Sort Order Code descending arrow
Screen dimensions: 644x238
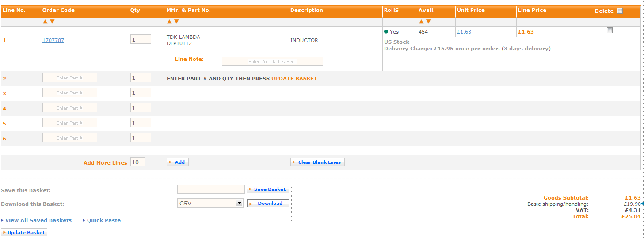click(x=52, y=22)
